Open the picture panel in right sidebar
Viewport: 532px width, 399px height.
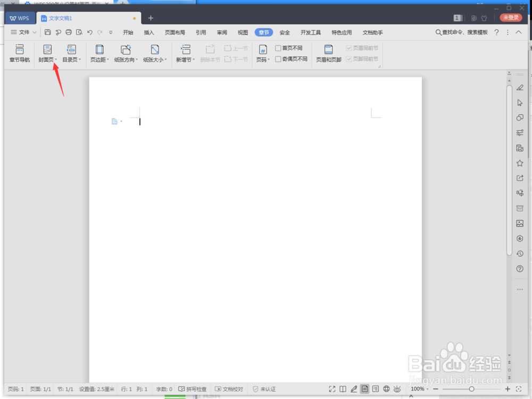(x=520, y=223)
